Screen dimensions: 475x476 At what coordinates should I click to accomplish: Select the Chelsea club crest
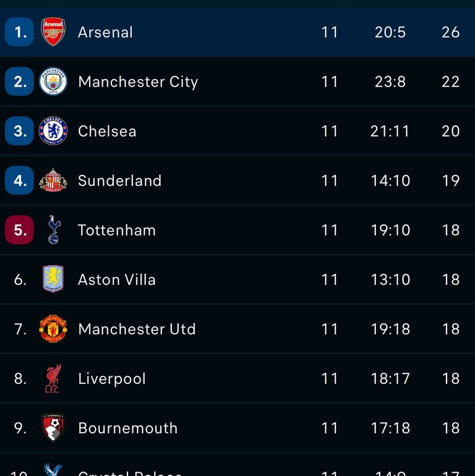tap(53, 131)
